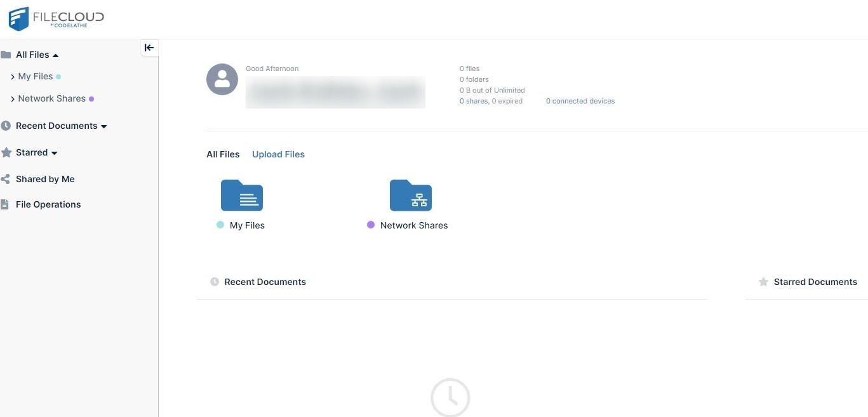Click the FileCloud logo
This screenshot has width=868, height=417.
click(56, 18)
